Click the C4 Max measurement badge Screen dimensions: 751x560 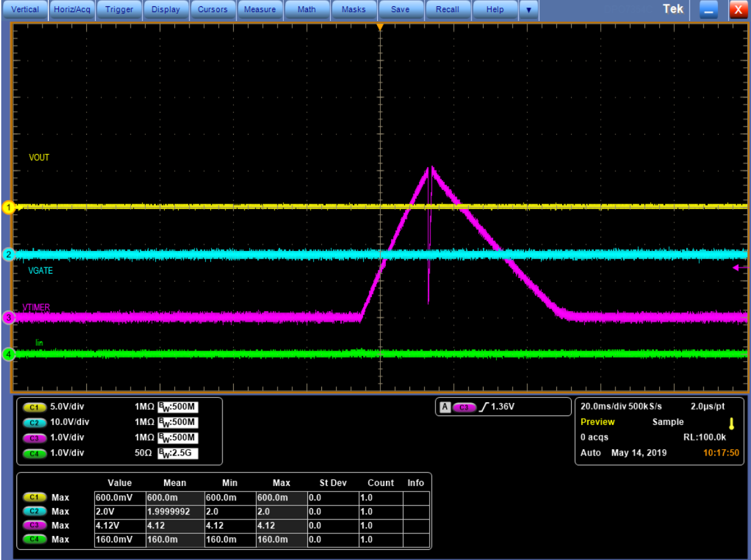click(x=34, y=539)
